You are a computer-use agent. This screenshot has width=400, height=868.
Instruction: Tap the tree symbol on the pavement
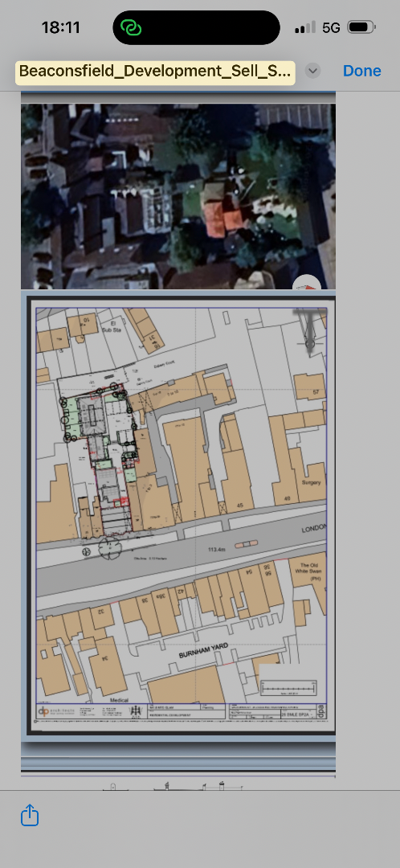tap(109, 547)
